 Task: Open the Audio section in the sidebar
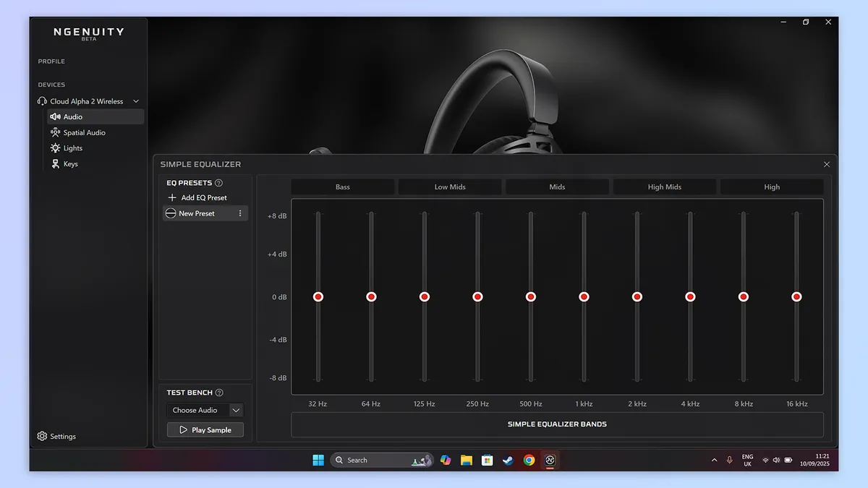(72, 116)
